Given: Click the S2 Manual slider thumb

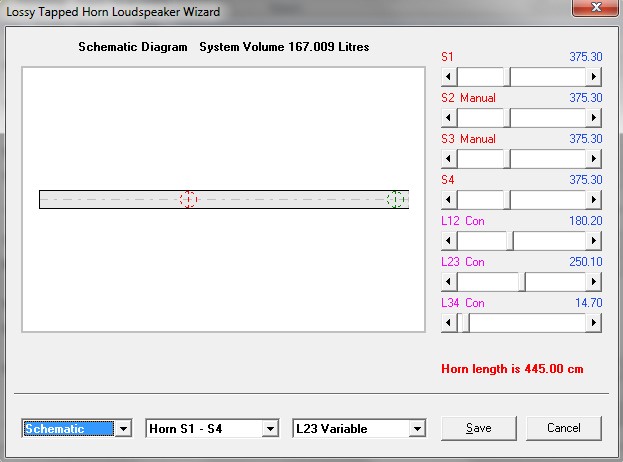Looking at the screenshot, I should click(x=507, y=118).
